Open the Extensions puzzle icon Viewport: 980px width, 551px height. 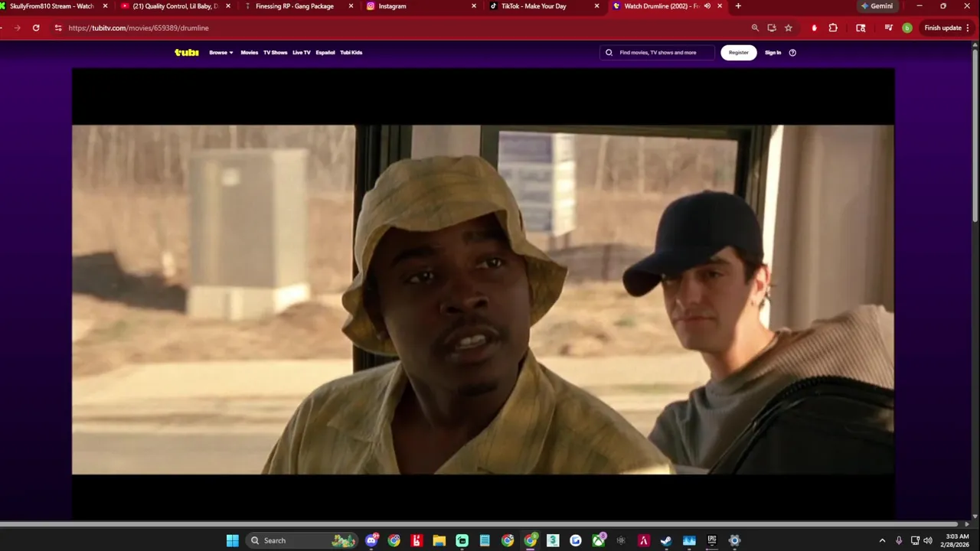pos(833,28)
